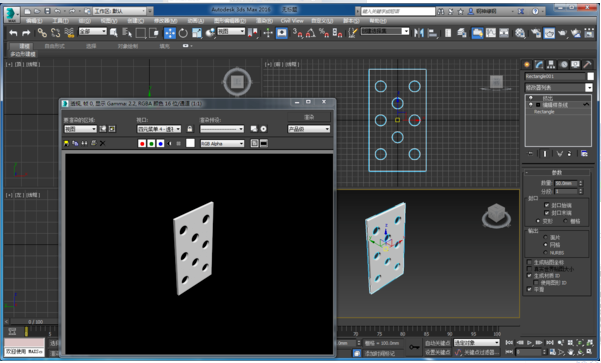
Task: Click 多边形建模 ribbon panel button
Action: (23, 54)
